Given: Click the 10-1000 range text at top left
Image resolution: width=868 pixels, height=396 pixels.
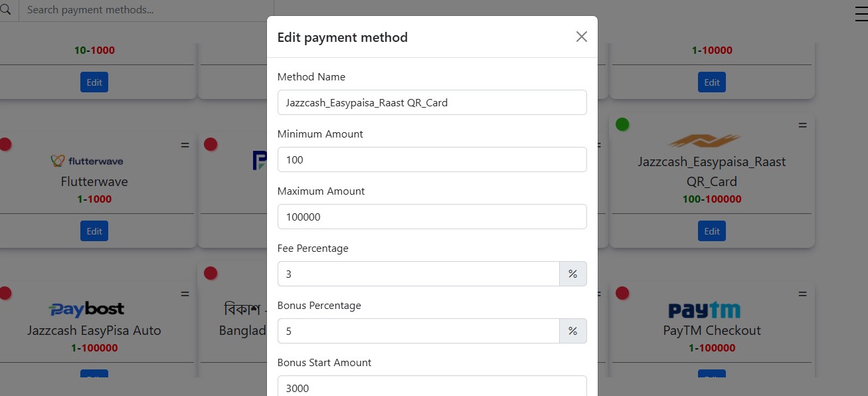Looking at the screenshot, I should [x=94, y=50].
